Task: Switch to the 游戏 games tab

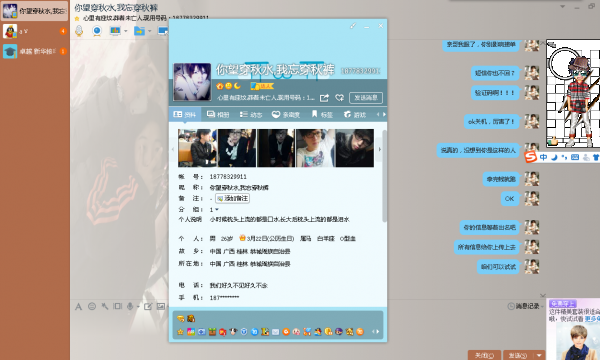Action: tap(355, 114)
